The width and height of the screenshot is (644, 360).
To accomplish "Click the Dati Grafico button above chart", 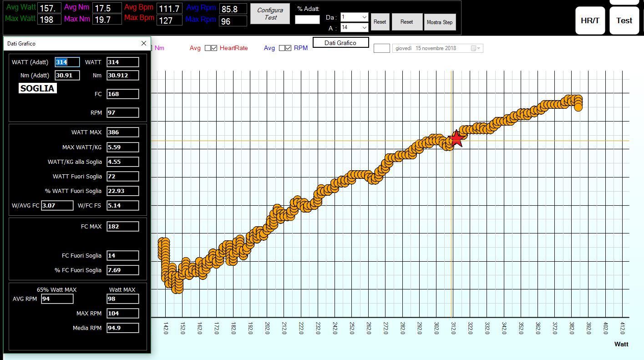I will pyautogui.click(x=340, y=42).
